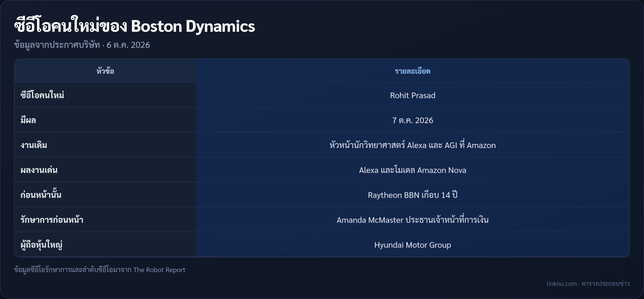
Task: Select the row label 'มีผล'
Action: [28, 120]
